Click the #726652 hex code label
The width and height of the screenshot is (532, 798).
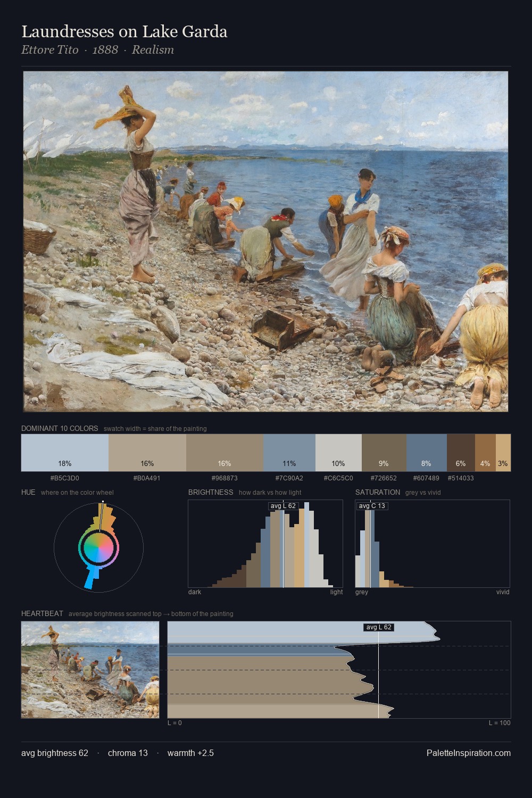pos(384,478)
